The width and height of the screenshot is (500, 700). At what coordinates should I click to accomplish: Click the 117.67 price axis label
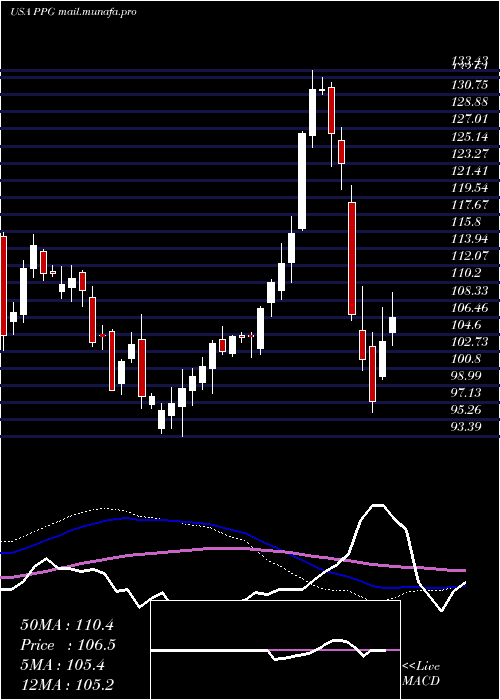click(x=470, y=205)
